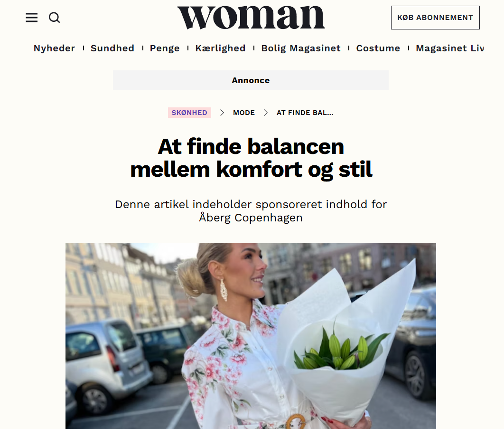Open the Sundhed section
The height and width of the screenshot is (429, 504).
tap(112, 48)
